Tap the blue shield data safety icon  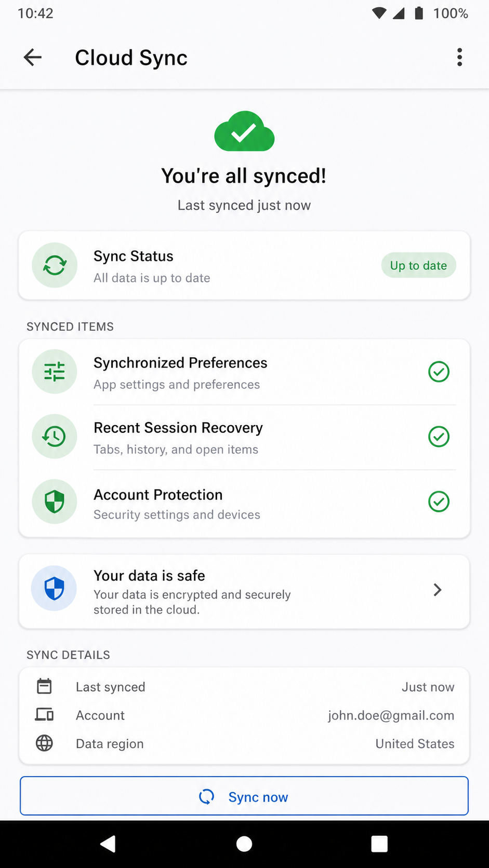[55, 589]
